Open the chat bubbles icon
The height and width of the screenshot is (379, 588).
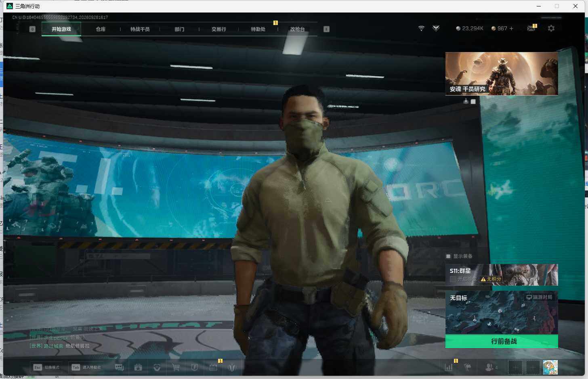click(119, 367)
